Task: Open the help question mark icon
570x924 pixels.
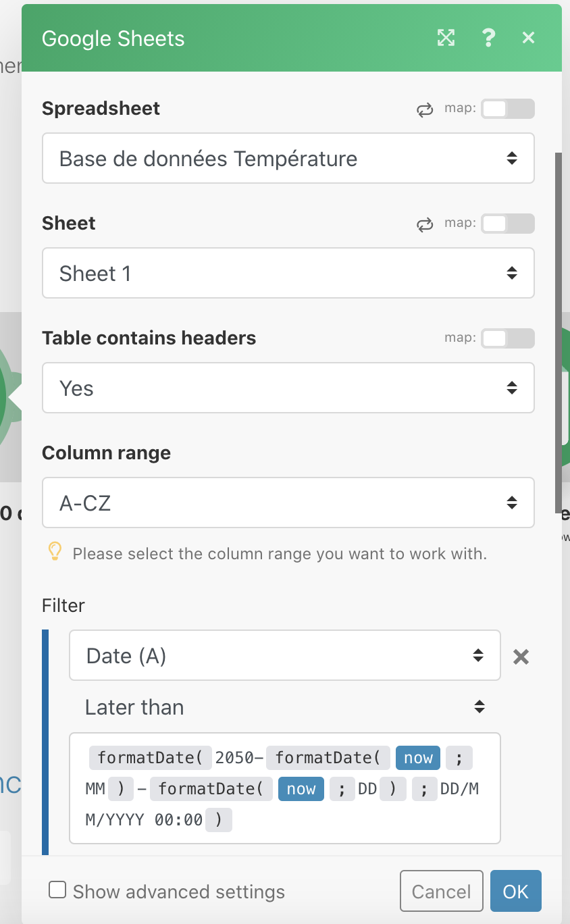Action: (x=488, y=38)
